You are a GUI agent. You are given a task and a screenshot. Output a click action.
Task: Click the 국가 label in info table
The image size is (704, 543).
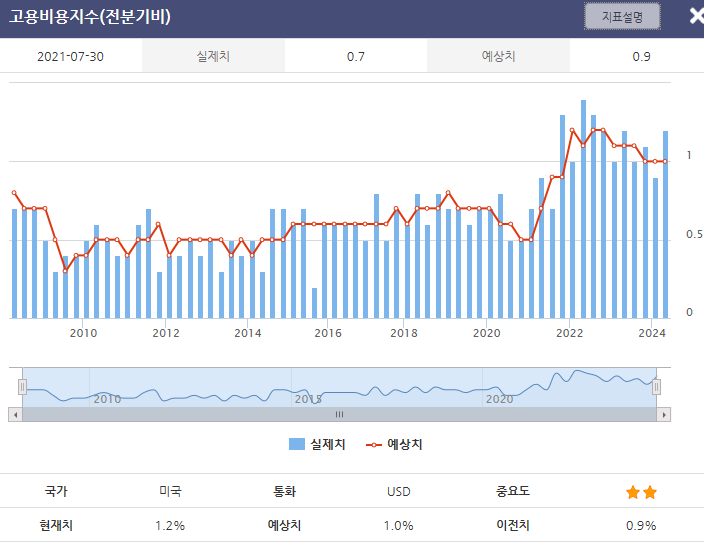[x=56, y=491]
